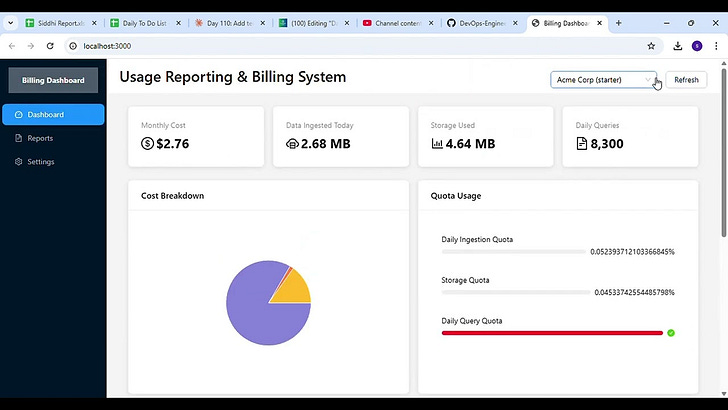This screenshot has height=410, width=728.
Task: Click the bar chart icon on Storage Used card
Action: 437,144
